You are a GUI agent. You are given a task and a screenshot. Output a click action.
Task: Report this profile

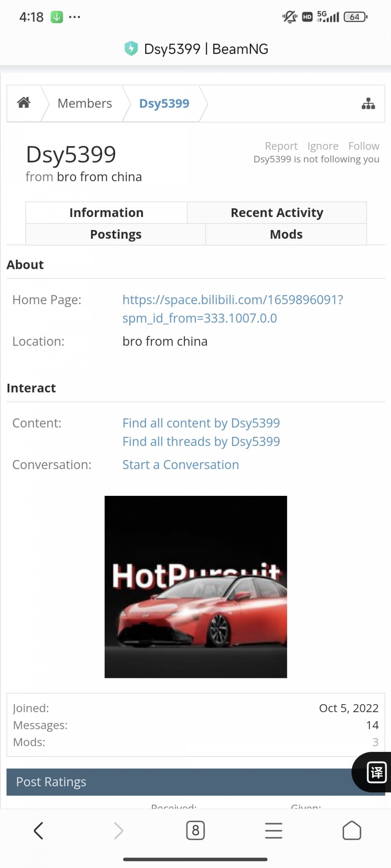[281, 146]
